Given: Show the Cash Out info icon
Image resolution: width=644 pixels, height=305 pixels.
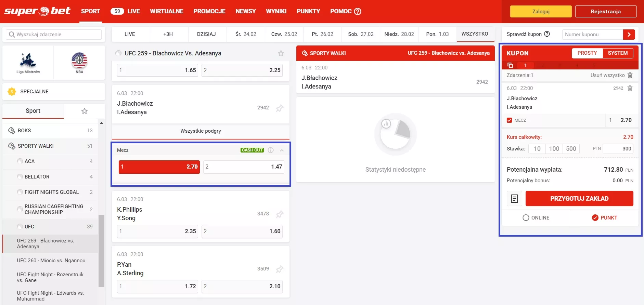Looking at the screenshot, I should pos(271,150).
